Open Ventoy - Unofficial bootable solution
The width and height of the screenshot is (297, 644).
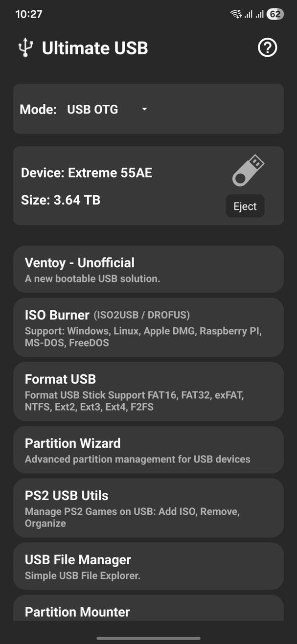pyautogui.click(x=148, y=269)
